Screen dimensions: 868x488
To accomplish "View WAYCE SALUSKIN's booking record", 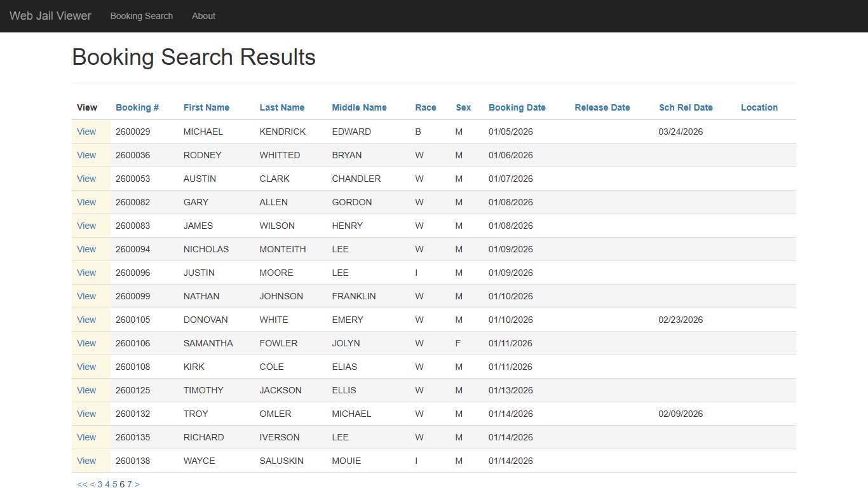I will point(86,461).
